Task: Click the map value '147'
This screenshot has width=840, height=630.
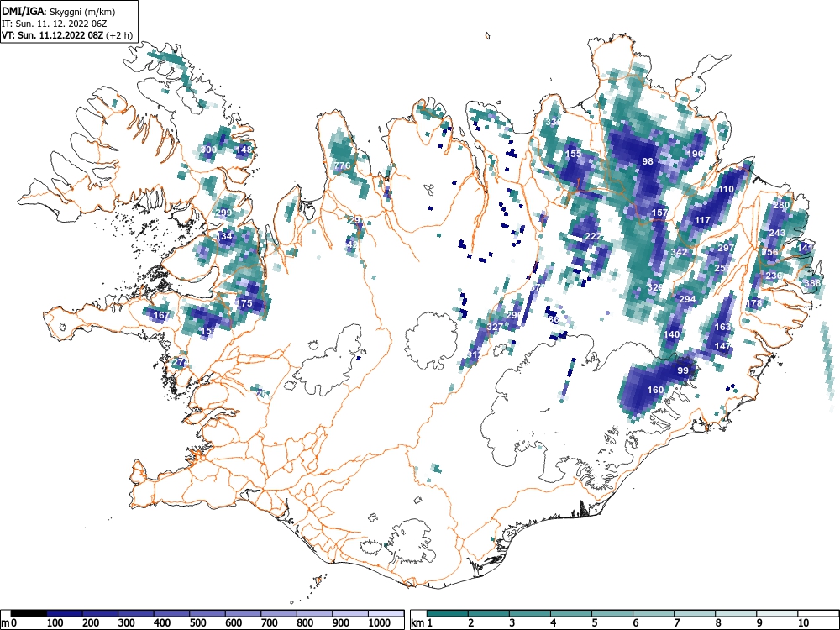Action: (x=722, y=347)
